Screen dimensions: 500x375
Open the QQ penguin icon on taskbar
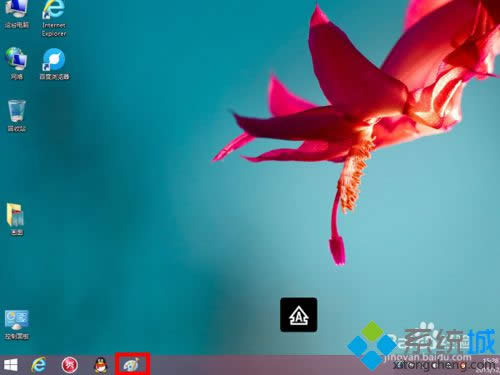[x=101, y=365]
